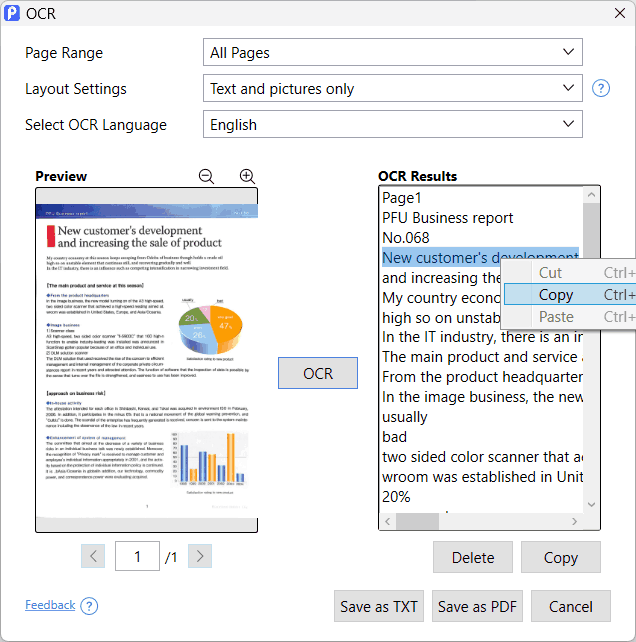Zoom out the preview image
636x642 pixels.
tap(206, 176)
